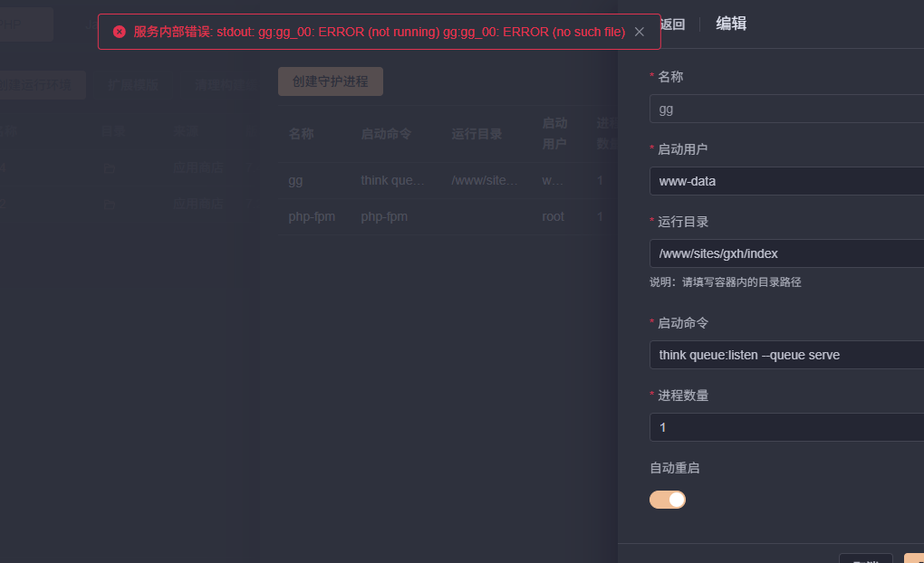Click the orange confirm button at bottom
924x563 pixels.
tap(914, 558)
